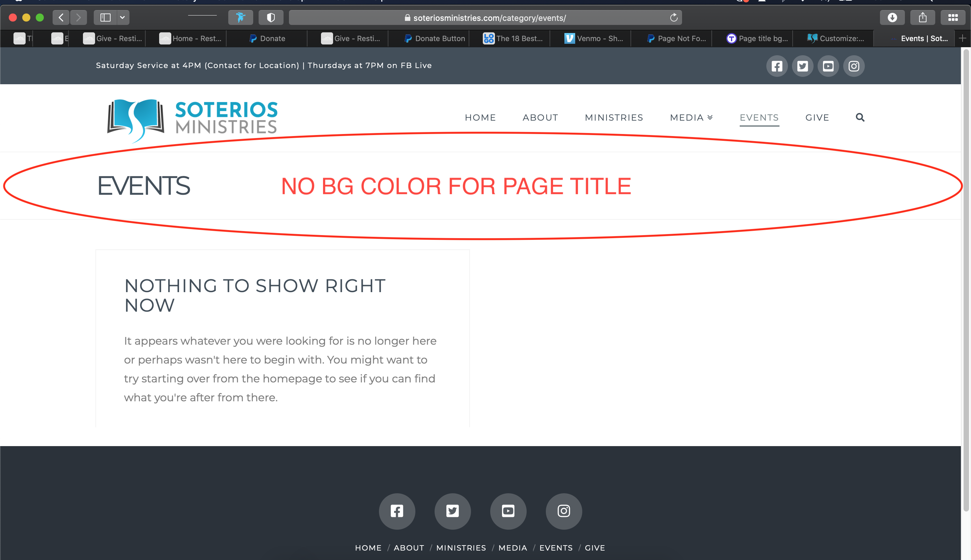Open the MINISTRIES nav link
This screenshot has height=560, width=971.
coord(614,117)
